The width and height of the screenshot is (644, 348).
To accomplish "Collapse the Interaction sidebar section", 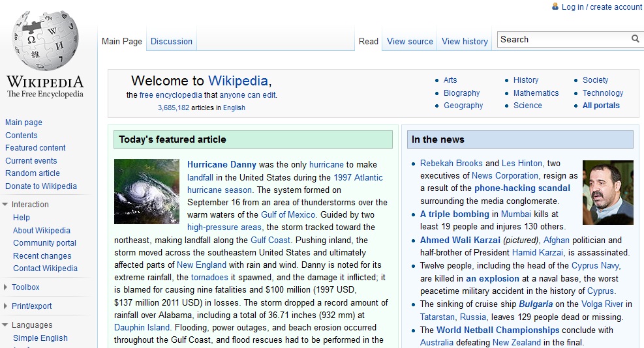I will (5, 205).
